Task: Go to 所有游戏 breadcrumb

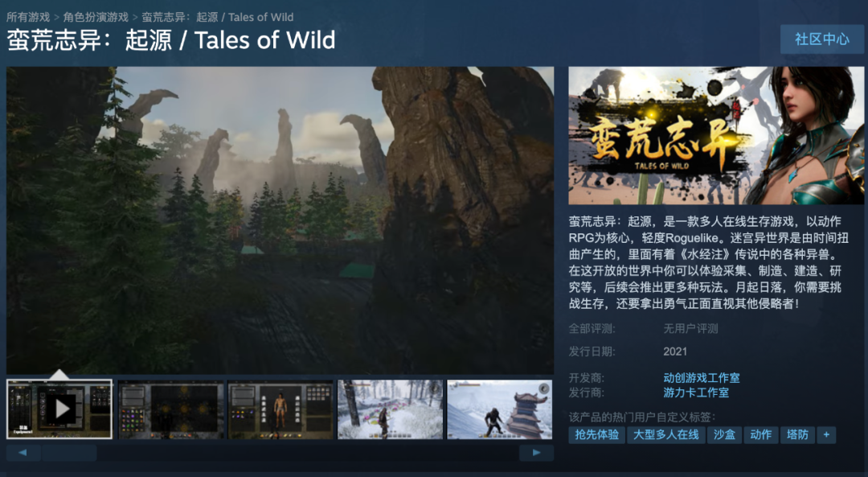Action: point(28,17)
